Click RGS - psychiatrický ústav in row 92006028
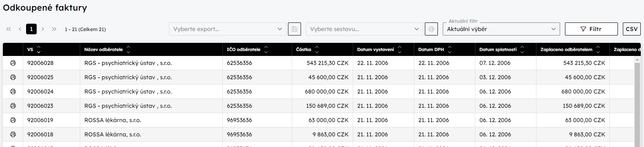Screen dimensions: 644x147 tap(128, 63)
